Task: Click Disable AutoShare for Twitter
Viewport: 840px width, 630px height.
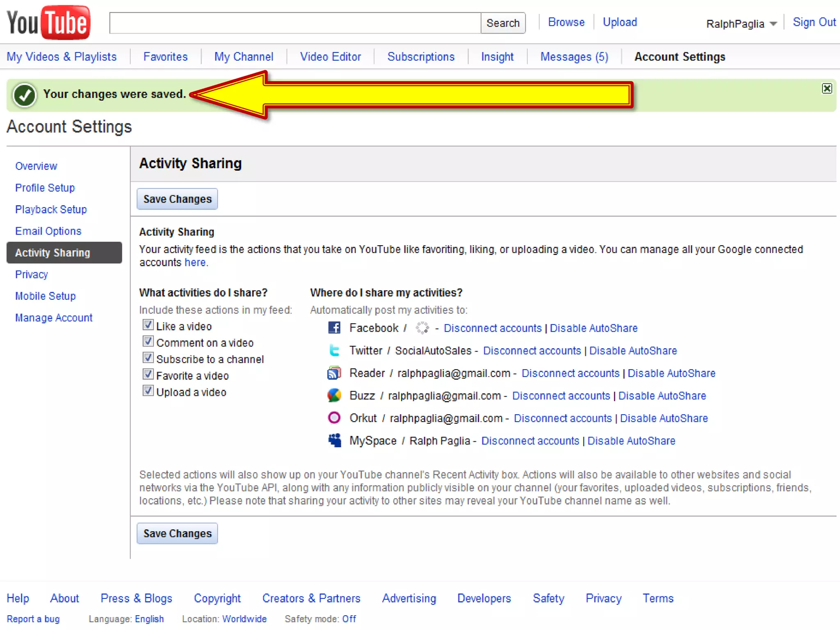Action: coord(633,351)
